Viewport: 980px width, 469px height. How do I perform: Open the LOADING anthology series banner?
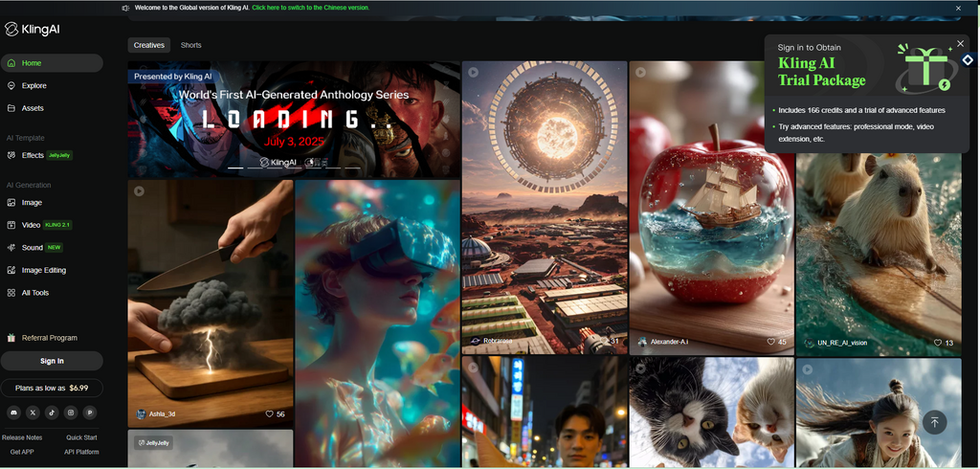pyautogui.click(x=294, y=120)
